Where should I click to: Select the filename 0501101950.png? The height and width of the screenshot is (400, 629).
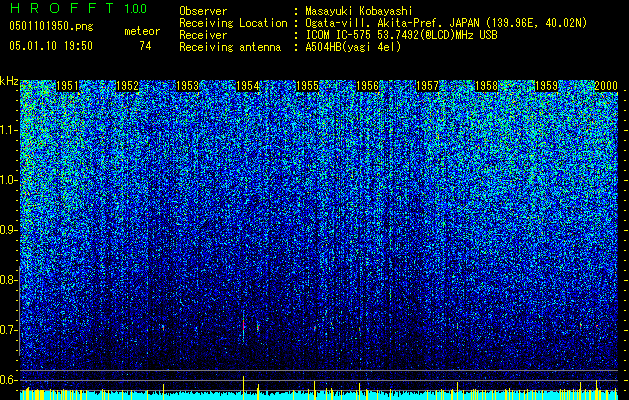[51, 26]
